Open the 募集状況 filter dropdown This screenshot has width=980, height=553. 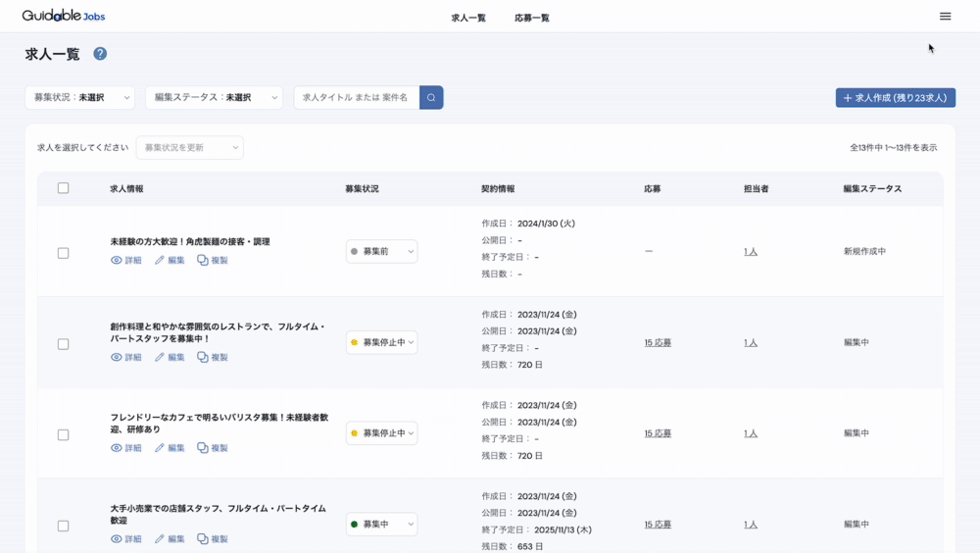pyautogui.click(x=79, y=97)
